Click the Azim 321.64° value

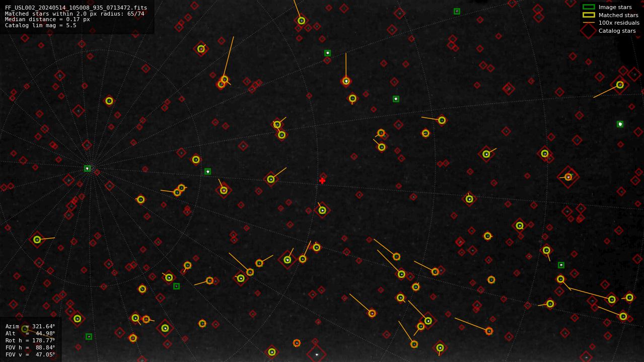pos(43,326)
